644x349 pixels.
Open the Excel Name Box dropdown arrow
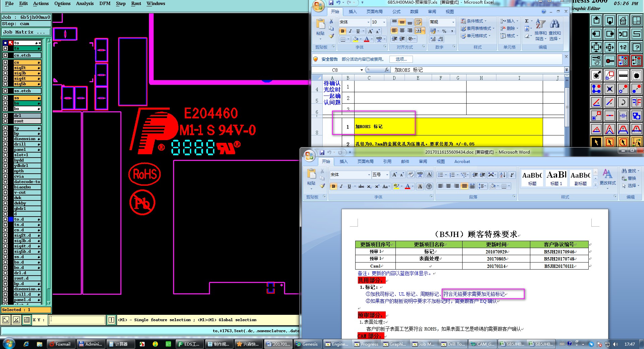click(x=362, y=70)
